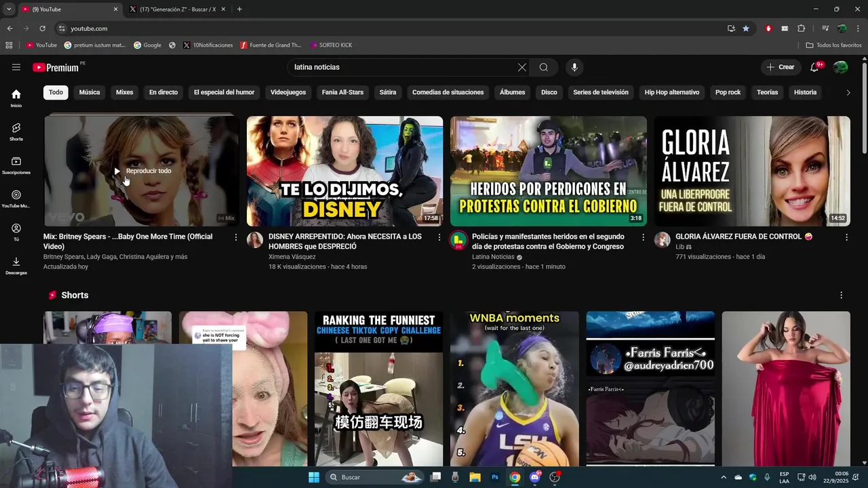868x488 pixels.
Task: Open the volume control in tray
Action: tap(812, 477)
